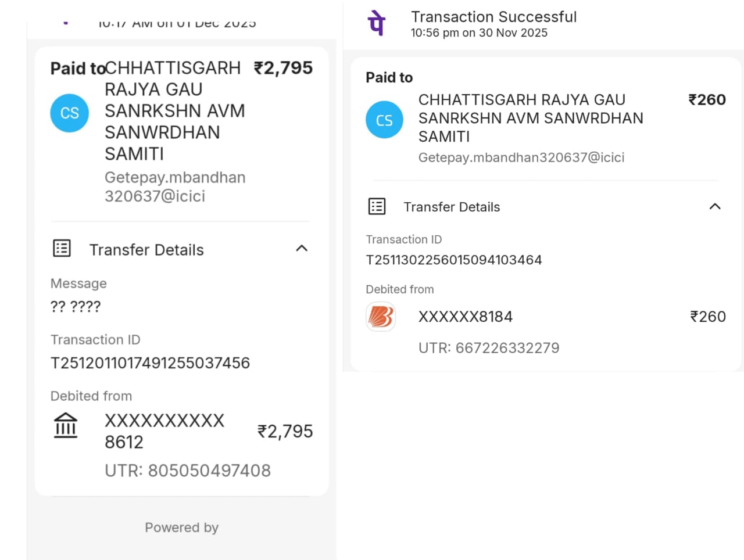
Task: Click the masked account XXXXXX8184
Action: click(x=466, y=317)
